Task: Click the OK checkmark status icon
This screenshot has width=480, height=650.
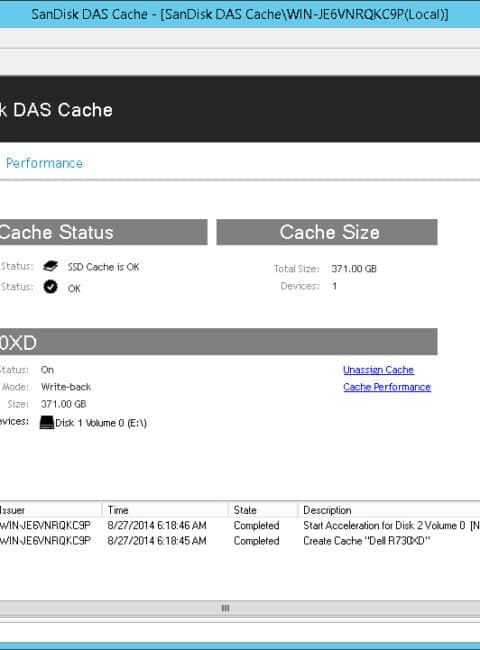Action: 50,286
